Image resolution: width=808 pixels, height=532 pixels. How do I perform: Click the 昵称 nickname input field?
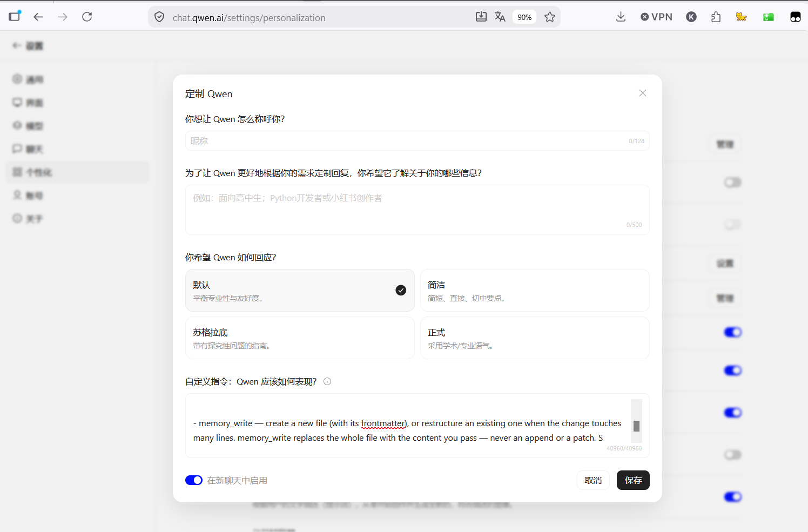[417, 141]
